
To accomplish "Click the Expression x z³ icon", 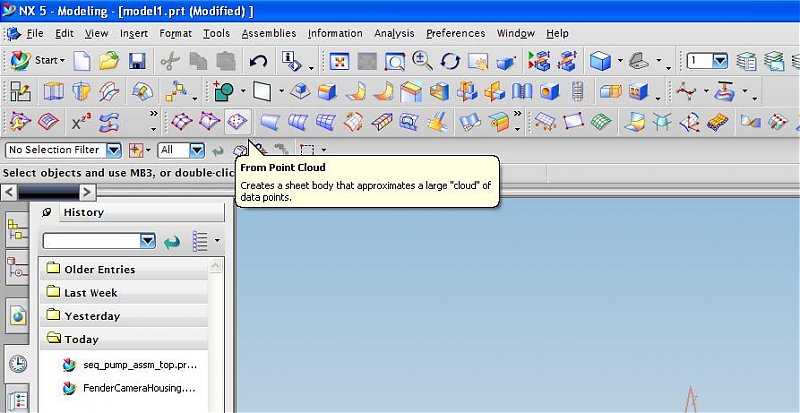I will click(x=81, y=122).
